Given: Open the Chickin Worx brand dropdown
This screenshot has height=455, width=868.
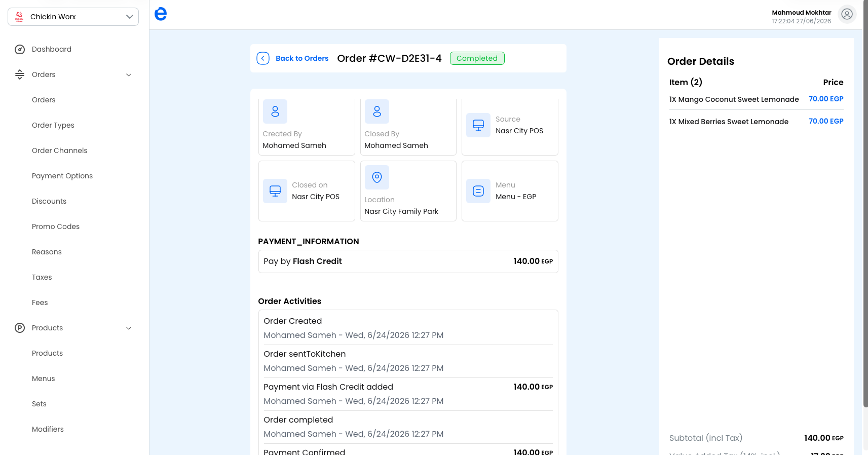Looking at the screenshot, I should click(x=73, y=17).
